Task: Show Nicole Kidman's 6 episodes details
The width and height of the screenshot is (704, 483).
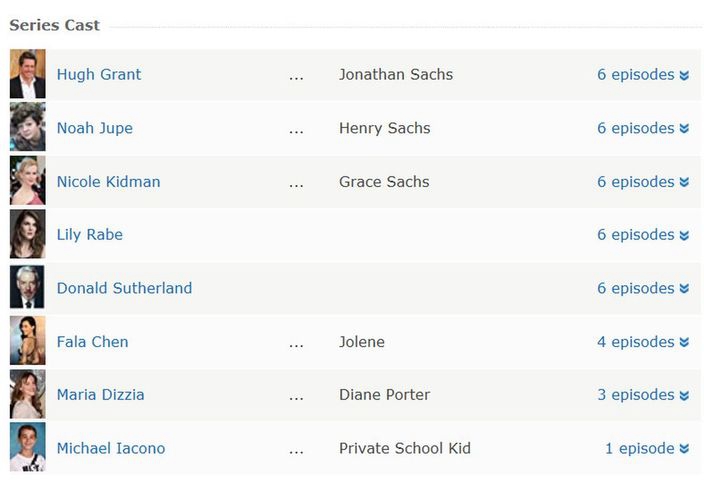Action: pyautogui.click(x=643, y=182)
